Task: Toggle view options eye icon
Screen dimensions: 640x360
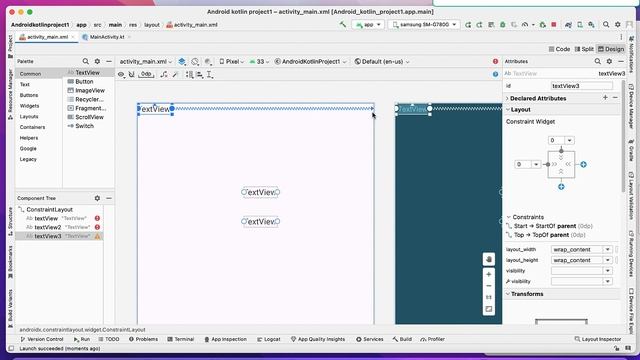Action: (x=121, y=74)
